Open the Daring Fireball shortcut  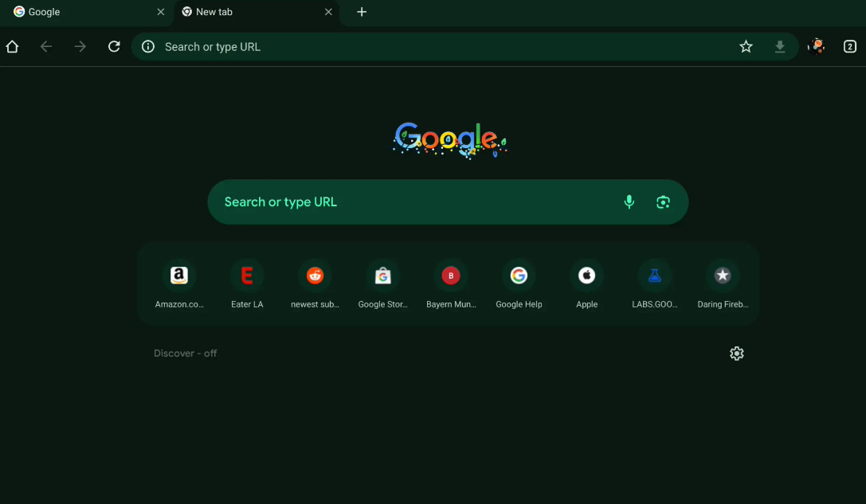tap(723, 283)
